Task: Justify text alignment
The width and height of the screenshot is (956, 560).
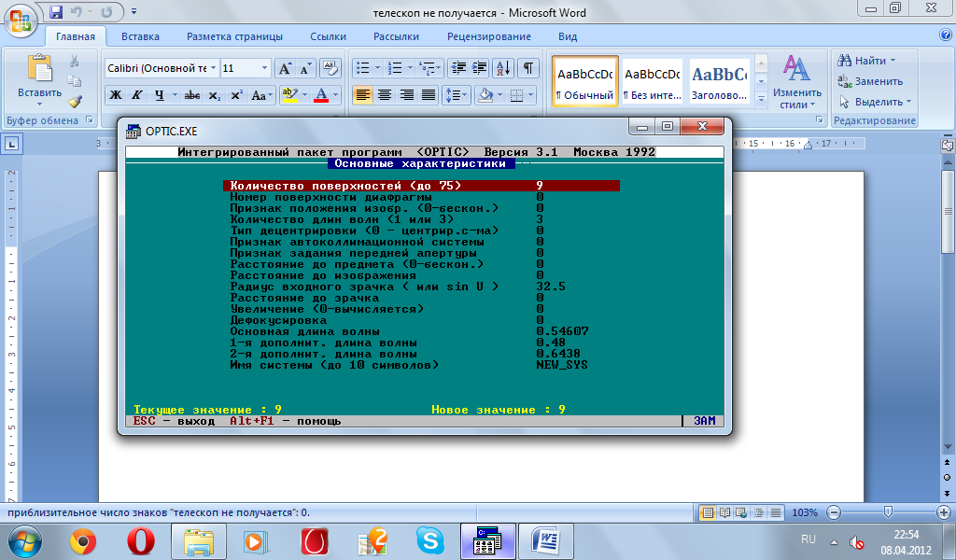Action: (429, 95)
